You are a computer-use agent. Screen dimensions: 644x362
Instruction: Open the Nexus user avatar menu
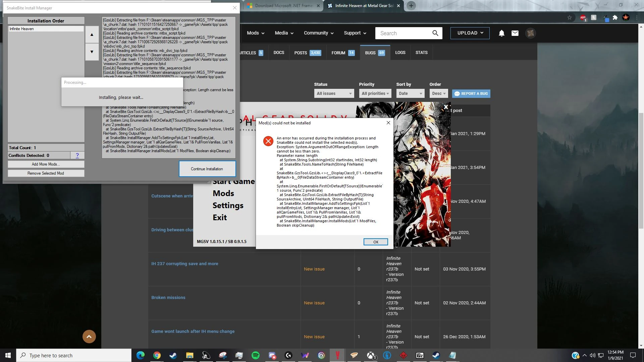click(530, 33)
